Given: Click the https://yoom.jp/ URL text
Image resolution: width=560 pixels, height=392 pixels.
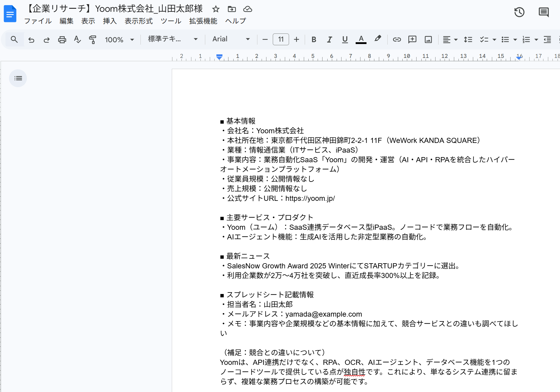Looking at the screenshot, I should [x=310, y=198].
